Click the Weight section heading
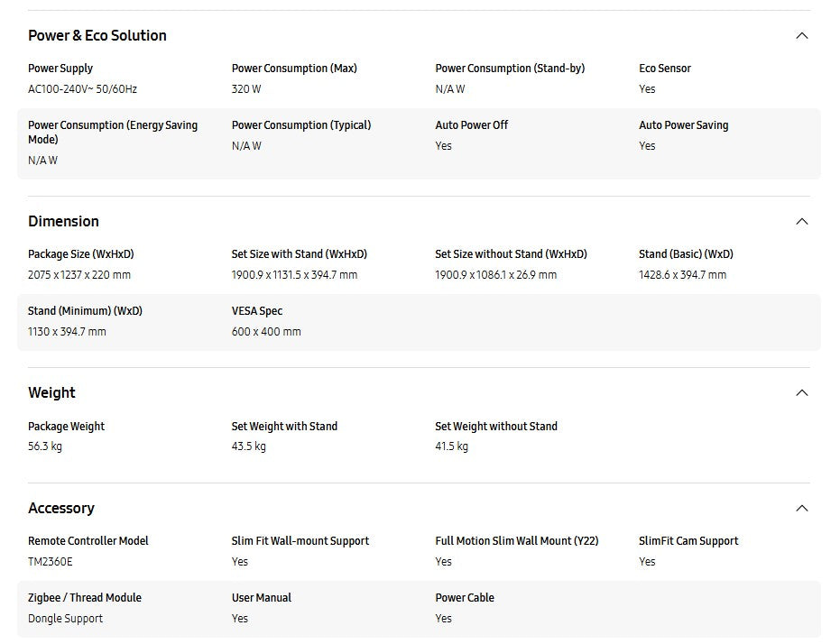 51,393
